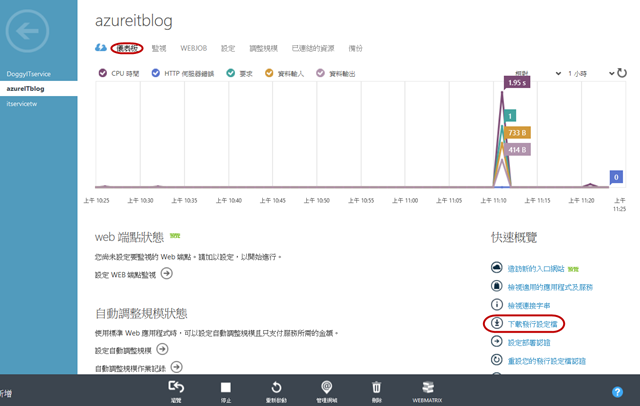Click the reset icon for publish profile credentials
This screenshot has width=640, height=406.
(x=496, y=359)
